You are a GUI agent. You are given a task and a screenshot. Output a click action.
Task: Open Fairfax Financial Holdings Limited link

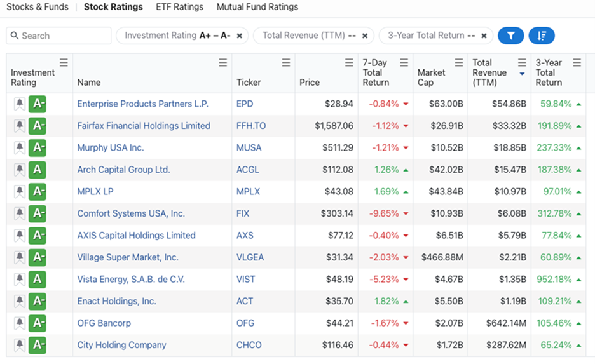click(x=144, y=126)
